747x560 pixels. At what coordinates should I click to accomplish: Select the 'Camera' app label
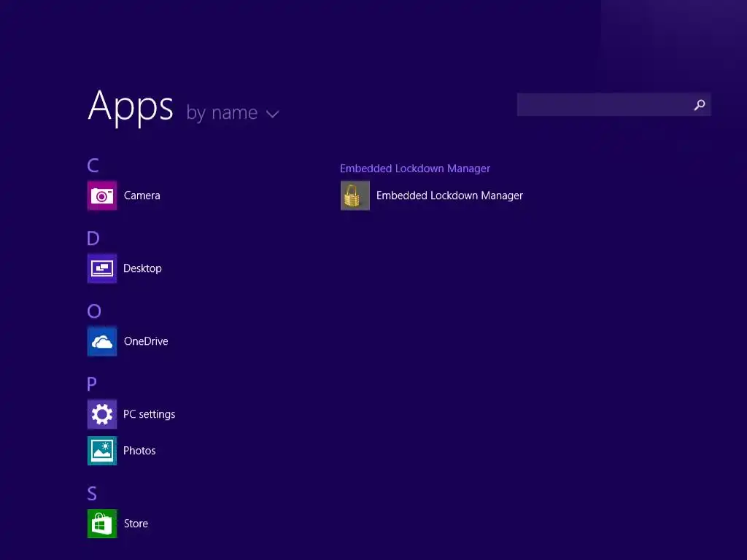tap(142, 195)
